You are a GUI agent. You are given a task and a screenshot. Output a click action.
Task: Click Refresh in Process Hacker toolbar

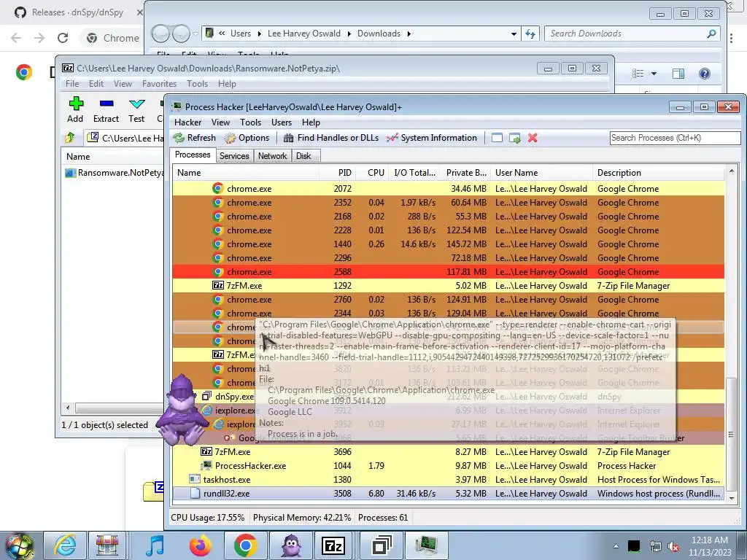coord(194,138)
